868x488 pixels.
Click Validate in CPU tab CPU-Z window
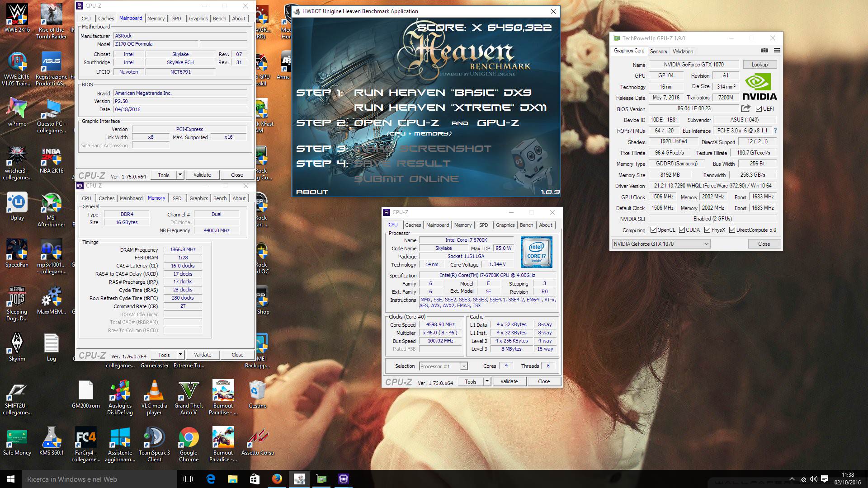click(509, 381)
